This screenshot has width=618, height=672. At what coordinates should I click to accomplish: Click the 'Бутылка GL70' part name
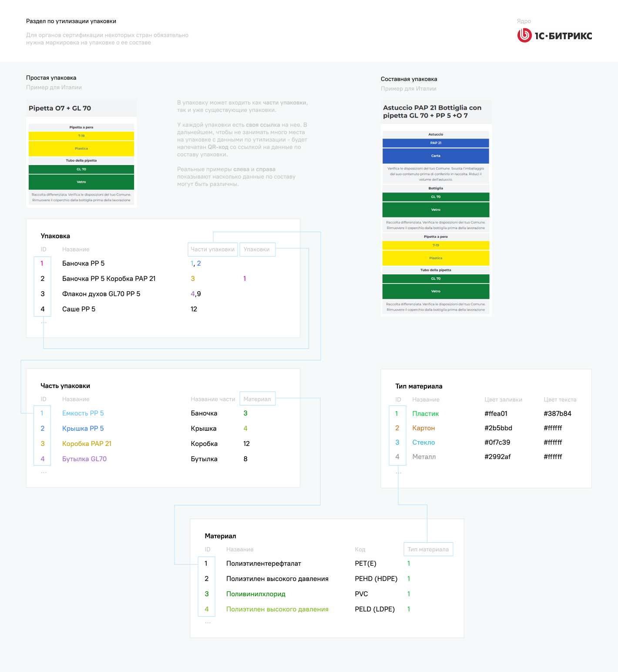[x=84, y=459]
